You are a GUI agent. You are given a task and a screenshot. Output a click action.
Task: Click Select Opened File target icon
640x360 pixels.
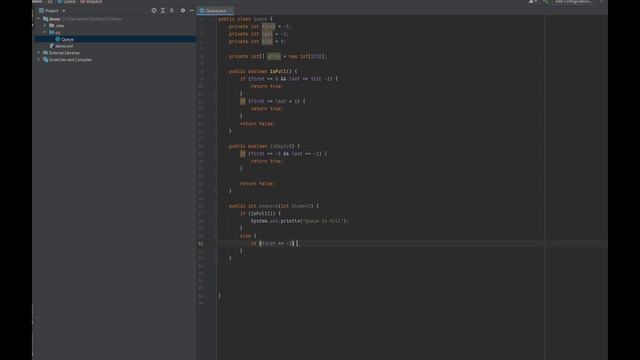[x=154, y=11]
